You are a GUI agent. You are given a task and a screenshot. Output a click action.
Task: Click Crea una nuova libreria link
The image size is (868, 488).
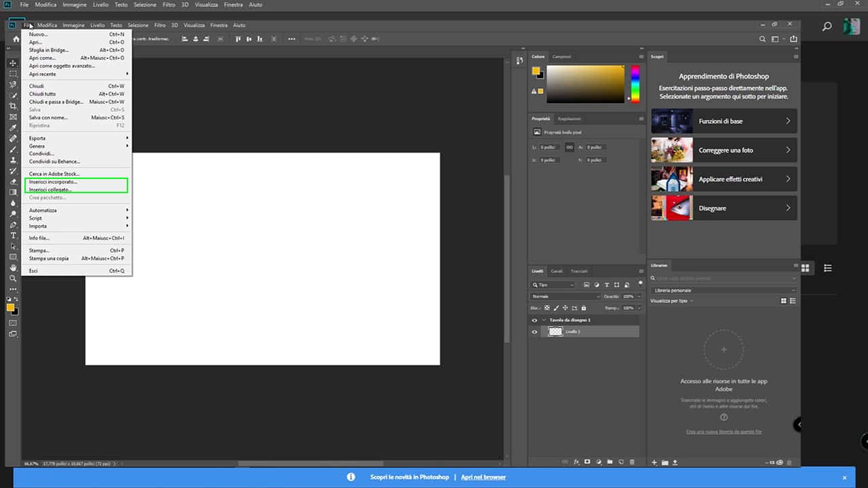pos(724,432)
